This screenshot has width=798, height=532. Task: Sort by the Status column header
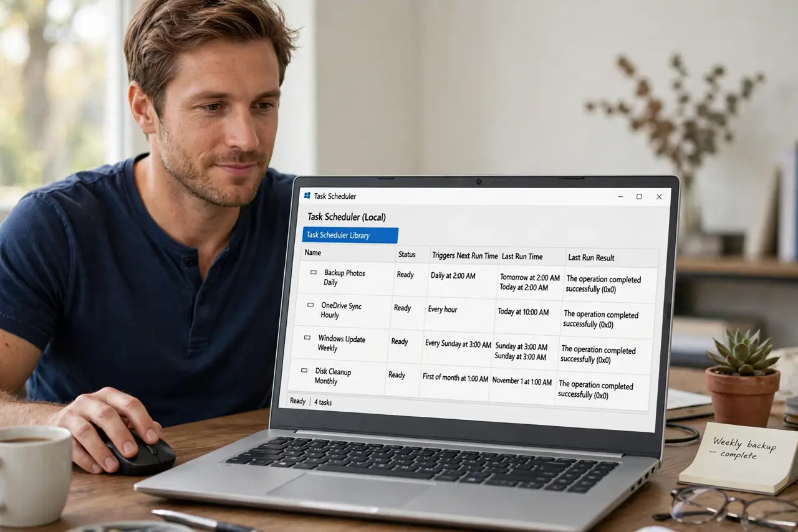click(406, 255)
